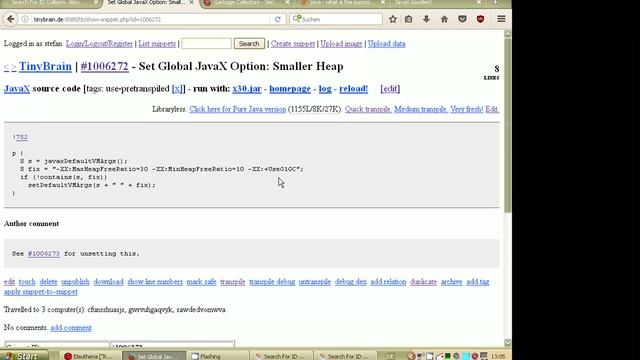Screen dimensions: 640x360
Task: Click the search magnifier icon in Suchen box
Action: point(297,19)
